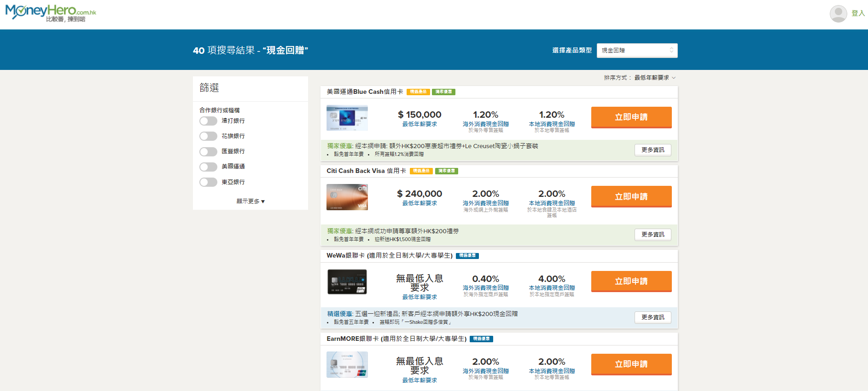
Task: Toggle the 東亞銀行 filter switch
Action: [x=208, y=182]
